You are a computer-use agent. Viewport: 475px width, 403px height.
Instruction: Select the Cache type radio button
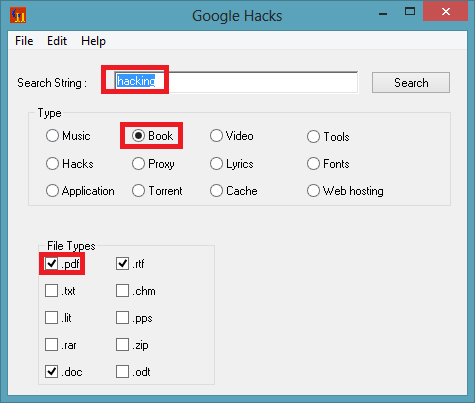(x=216, y=191)
